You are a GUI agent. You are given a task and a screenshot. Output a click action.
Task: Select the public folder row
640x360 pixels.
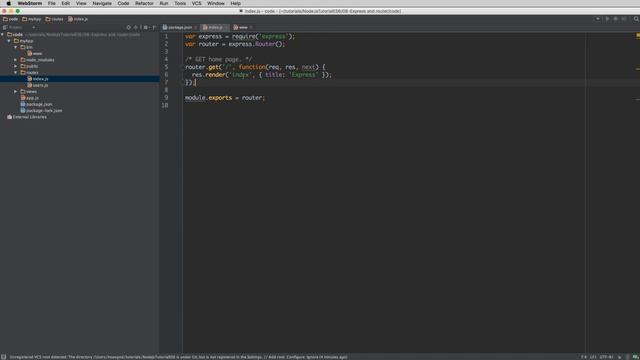pos(80,66)
